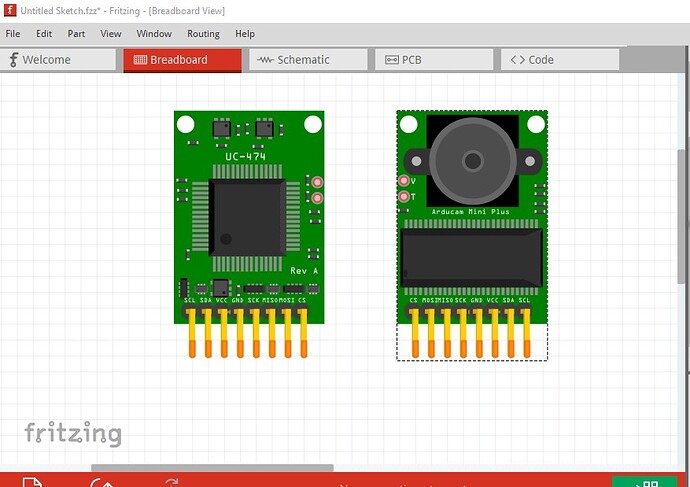The height and width of the screenshot is (487, 690).
Task: Click the SCL pin on Arducam Mini Plus
Action: click(x=526, y=333)
